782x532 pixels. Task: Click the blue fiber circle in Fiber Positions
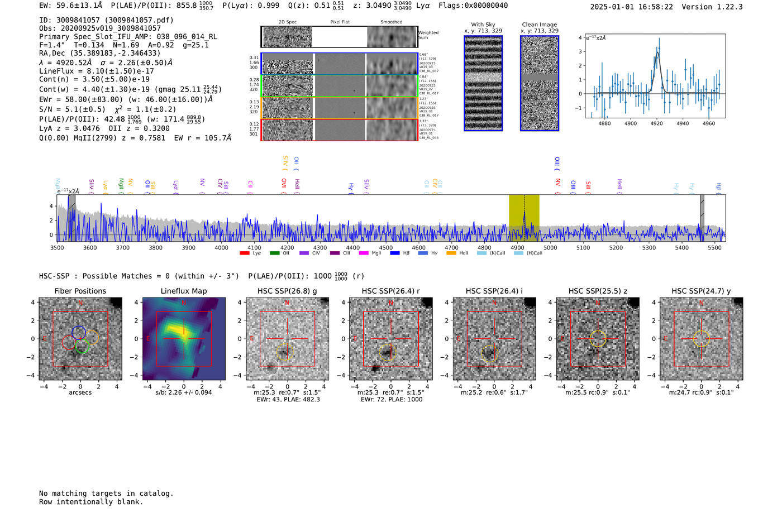tap(78, 333)
